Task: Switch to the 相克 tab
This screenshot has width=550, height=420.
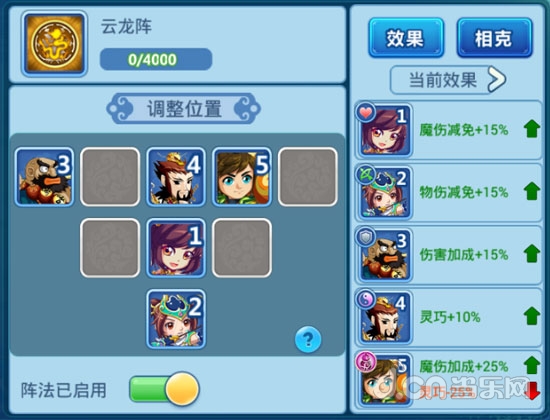Action: (x=494, y=38)
